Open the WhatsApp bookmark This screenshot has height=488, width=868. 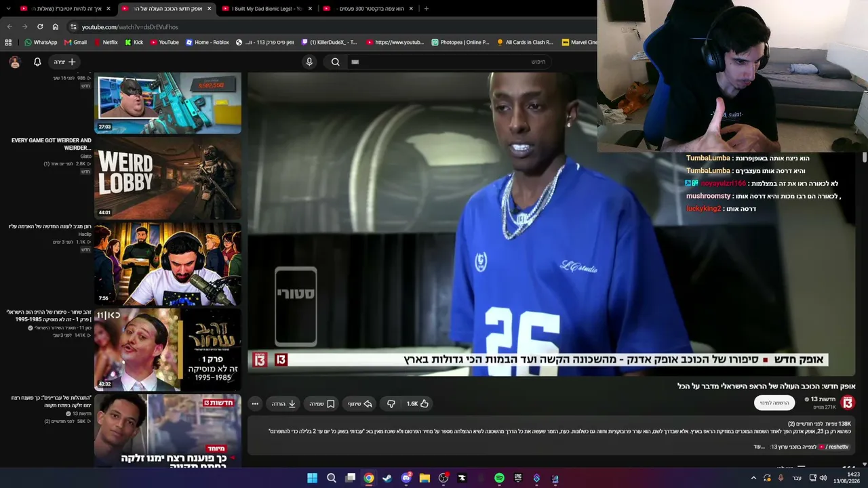click(41, 42)
